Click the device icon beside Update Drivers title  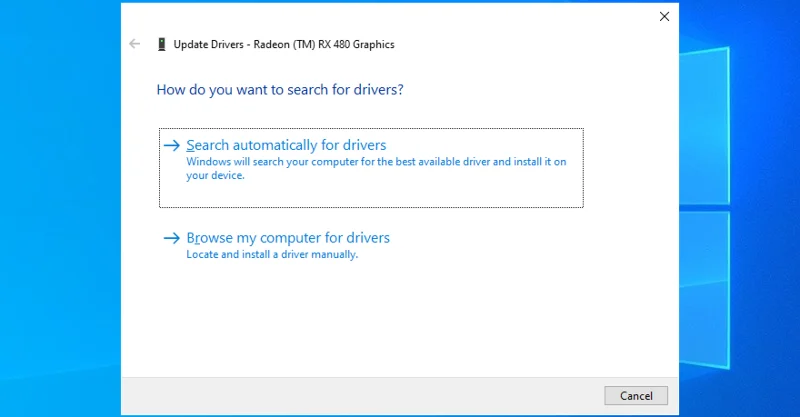click(162, 44)
